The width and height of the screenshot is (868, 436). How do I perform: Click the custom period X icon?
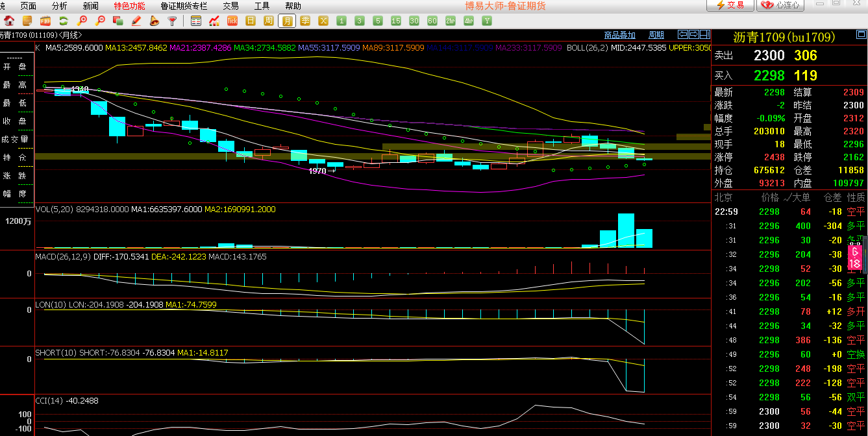[x=323, y=21]
